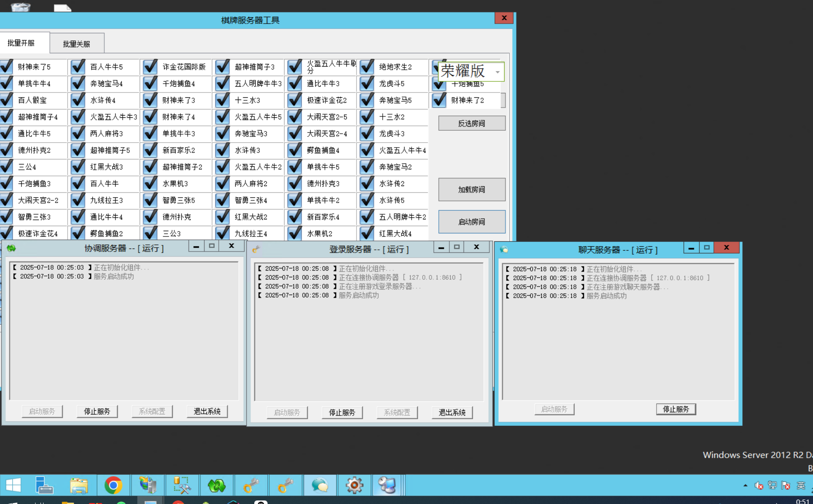Toggle the 绝地求生2 room checkbox
The height and width of the screenshot is (504, 813).
367,67
